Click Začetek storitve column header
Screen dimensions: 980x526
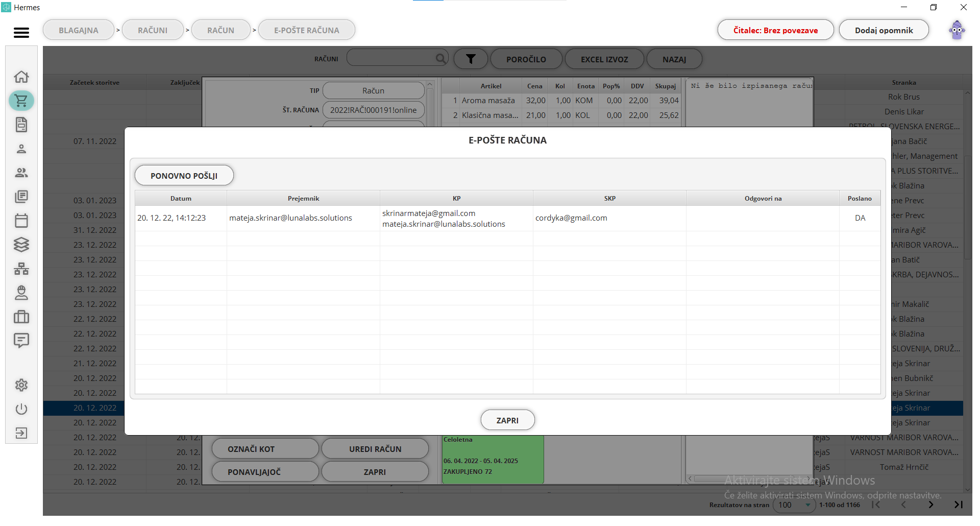coord(94,82)
